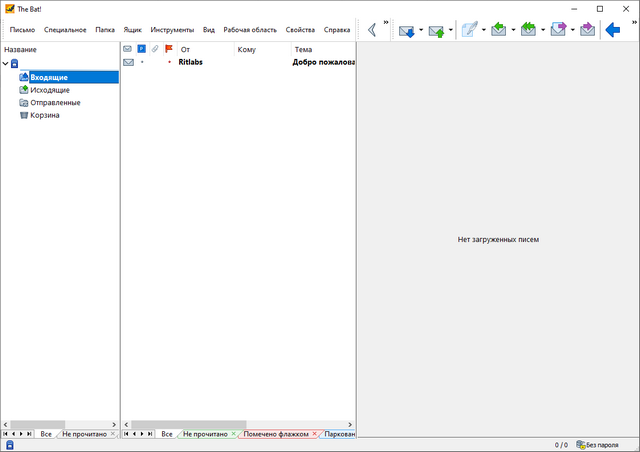Screen dimensions: 640x452
Task: Click message list horizontal scrollbar thumb
Action: tap(189, 425)
